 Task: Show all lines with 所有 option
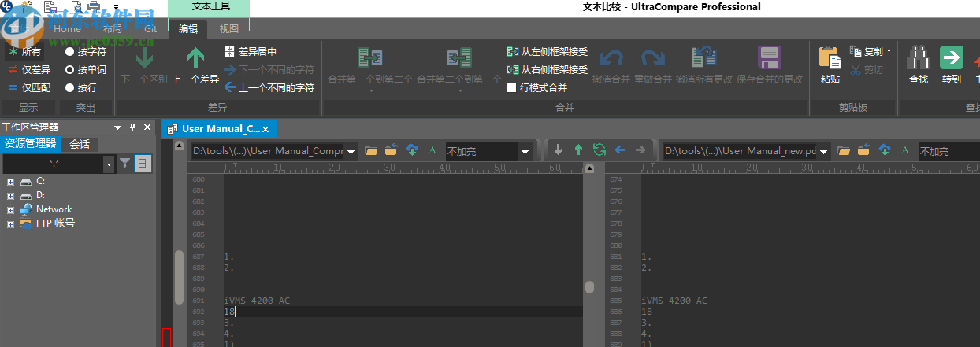click(x=24, y=52)
